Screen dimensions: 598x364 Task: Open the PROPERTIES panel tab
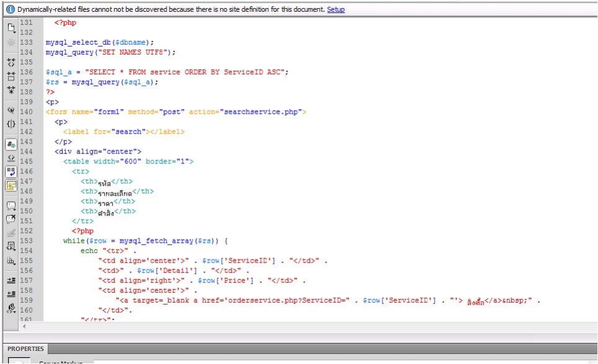point(25,349)
